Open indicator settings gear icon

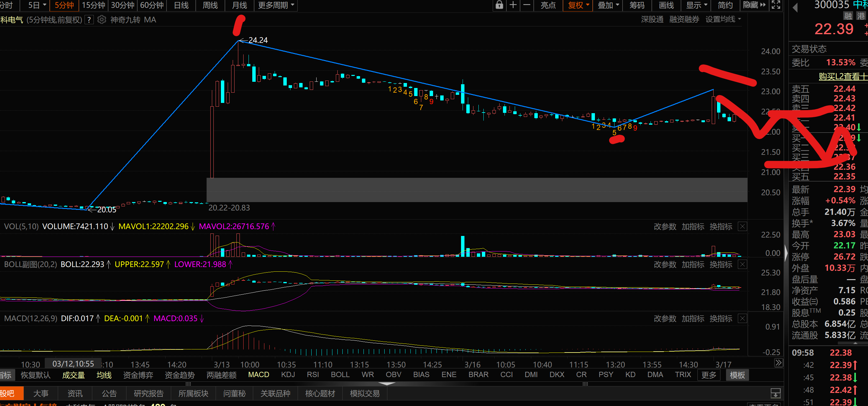click(x=101, y=20)
